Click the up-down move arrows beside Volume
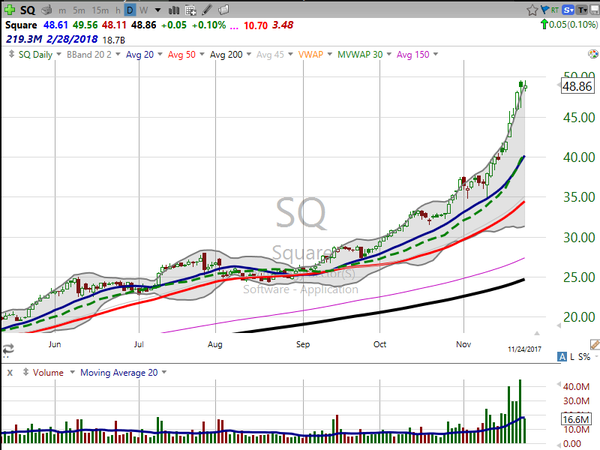Screen dimensions: 600x450 click(26, 372)
